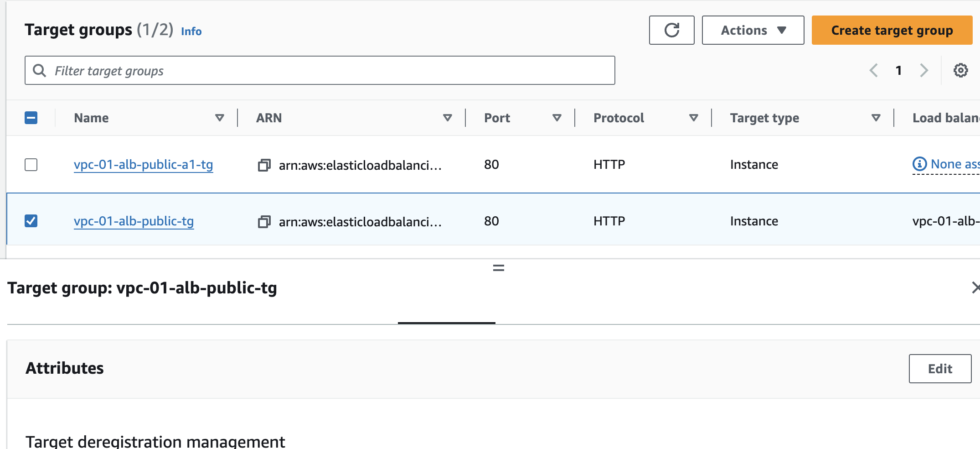This screenshot has height=449, width=980.
Task: Open the vpc-01-alb-public-a1-tg link
Action: tap(143, 164)
